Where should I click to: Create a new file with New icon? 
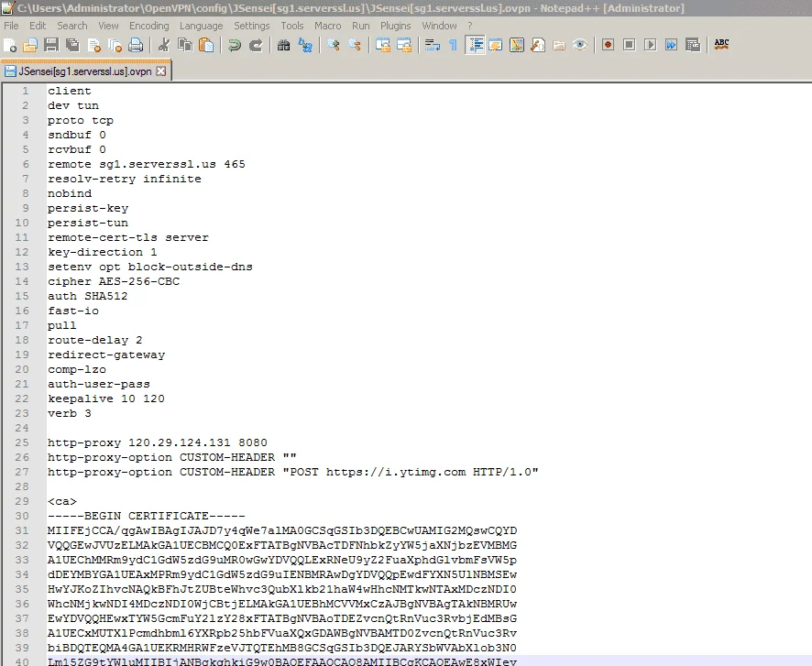10,45
